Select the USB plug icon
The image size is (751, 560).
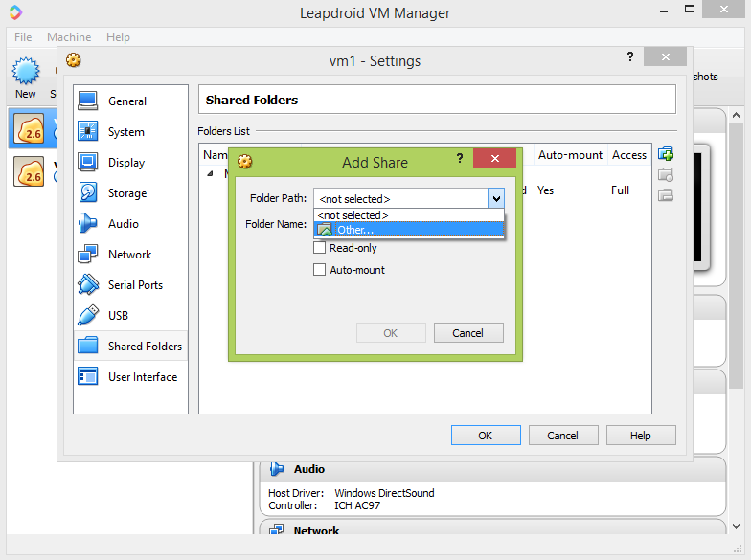(88, 315)
